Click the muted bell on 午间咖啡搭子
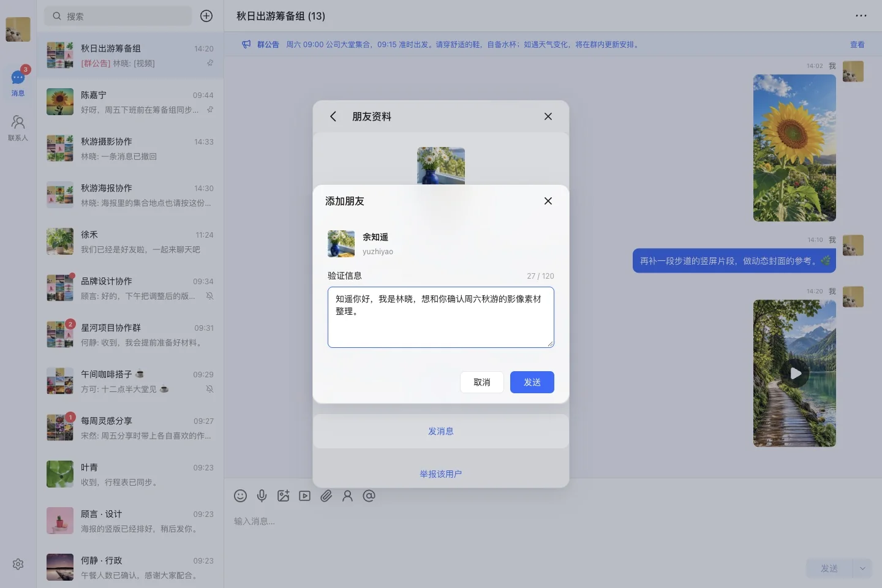 pos(209,389)
